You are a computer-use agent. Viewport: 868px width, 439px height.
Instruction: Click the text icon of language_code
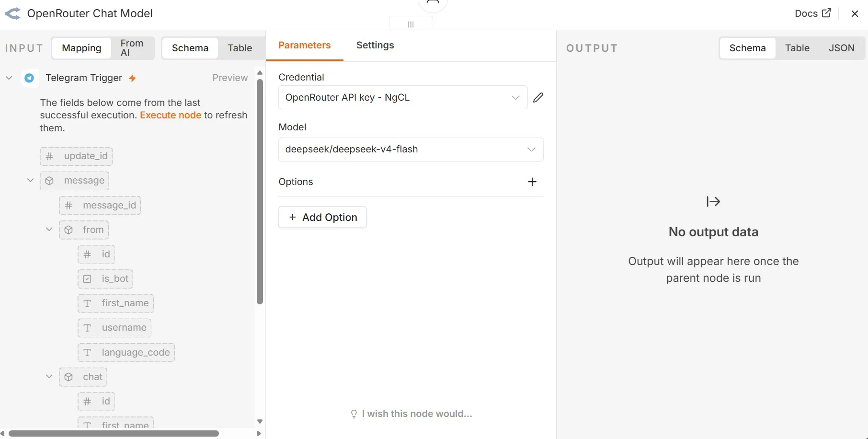pyautogui.click(x=87, y=353)
